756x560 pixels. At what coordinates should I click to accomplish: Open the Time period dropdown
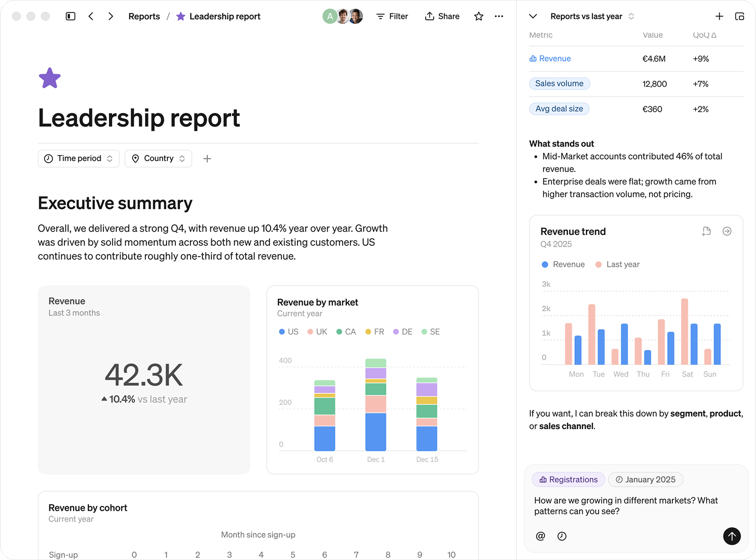tap(78, 158)
